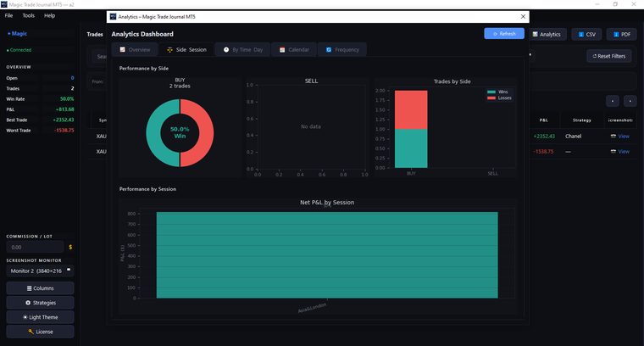
Task: Click the Wins legend entry
Action: coord(497,92)
